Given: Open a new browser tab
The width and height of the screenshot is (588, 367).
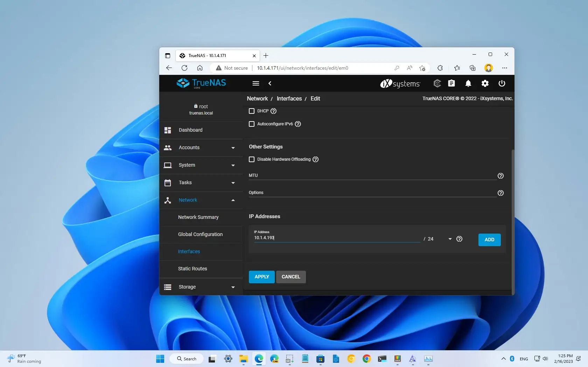Looking at the screenshot, I should [x=266, y=56].
